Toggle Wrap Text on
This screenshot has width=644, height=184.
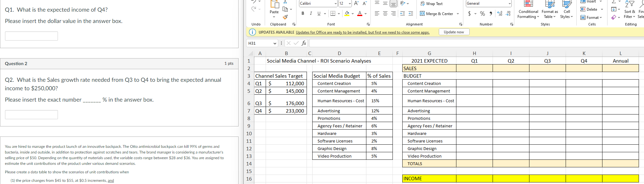tap(431, 4)
